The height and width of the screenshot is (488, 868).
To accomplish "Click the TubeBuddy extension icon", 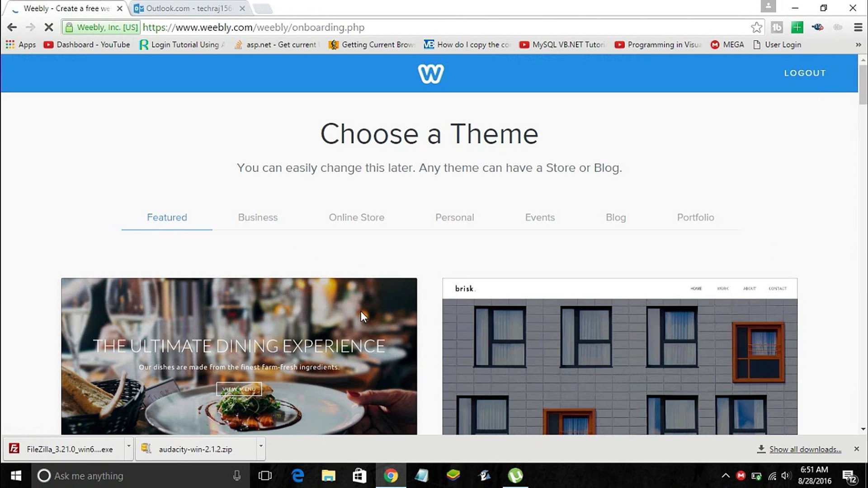I will point(777,27).
